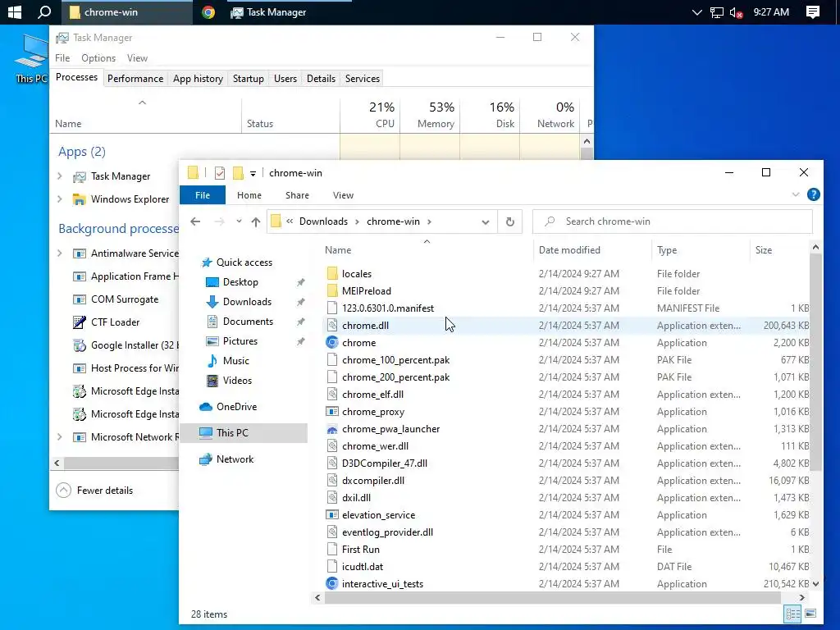Viewport: 840px width, 630px height.
Task: Show hidden tray icons chevron
Action: (x=697, y=12)
